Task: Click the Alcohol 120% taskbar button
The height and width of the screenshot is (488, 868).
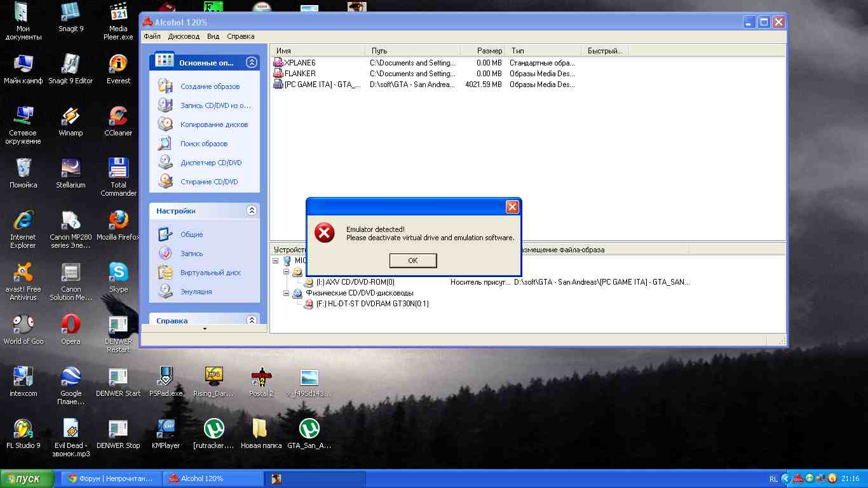Action: pyautogui.click(x=214, y=478)
